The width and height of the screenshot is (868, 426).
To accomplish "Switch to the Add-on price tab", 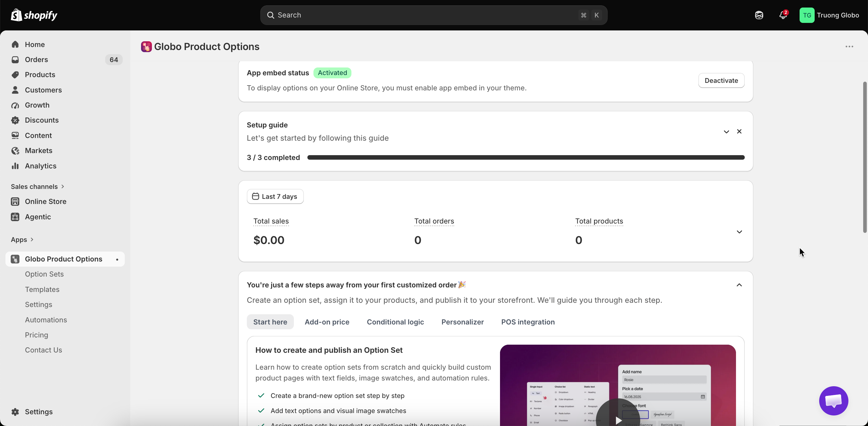I will pyautogui.click(x=327, y=322).
